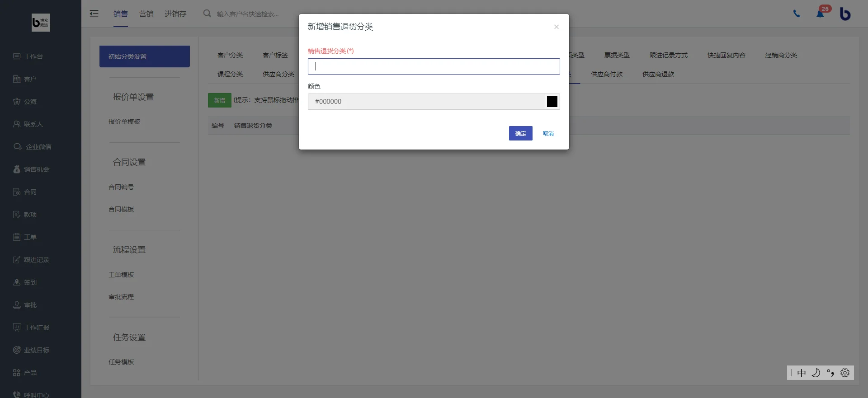Open 报价单模板 settings link
868x398 pixels.
tap(124, 122)
